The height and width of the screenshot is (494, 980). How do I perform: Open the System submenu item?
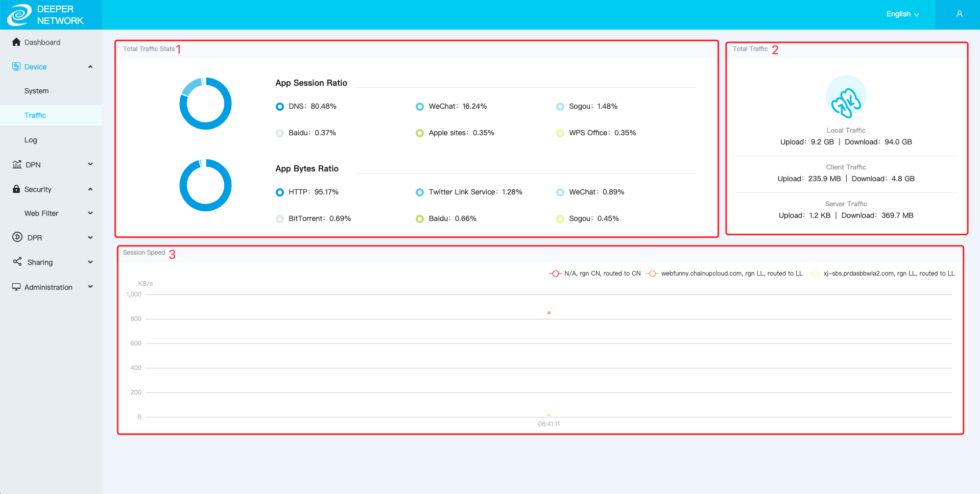pos(37,91)
